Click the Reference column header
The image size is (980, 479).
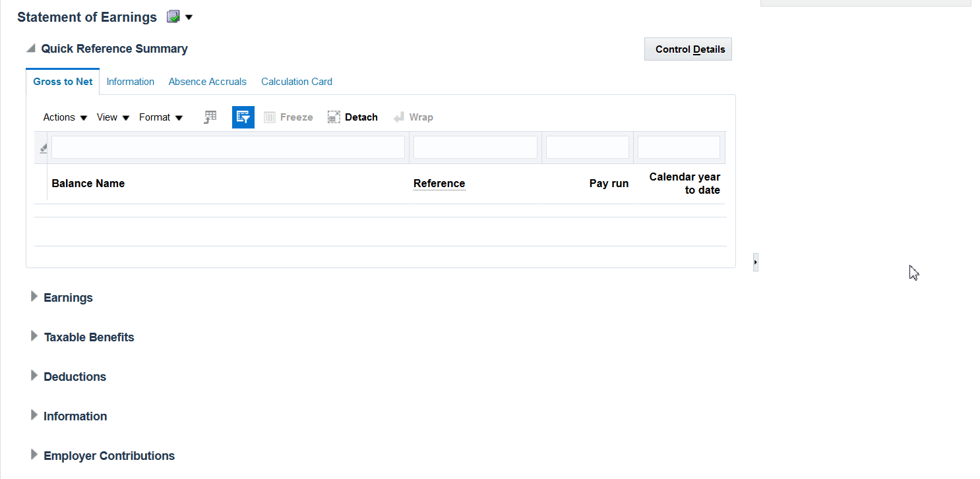click(439, 183)
